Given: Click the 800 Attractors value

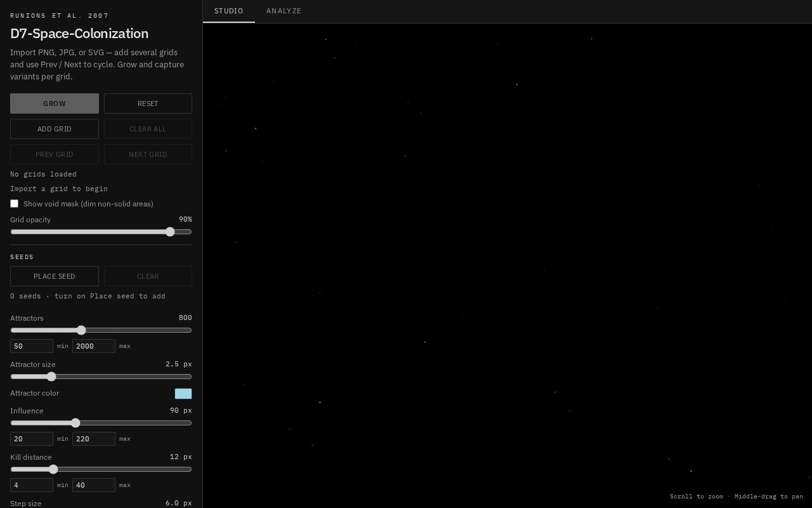Looking at the screenshot, I should coord(185,317).
